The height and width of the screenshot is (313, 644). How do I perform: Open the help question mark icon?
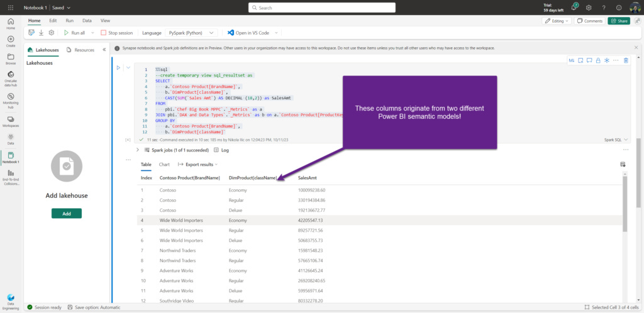[x=604, y=8]
